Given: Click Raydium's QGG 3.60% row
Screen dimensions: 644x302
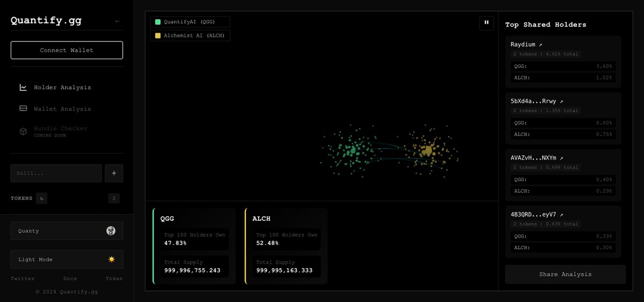Looking at the screenshot, I should [563, 66].
